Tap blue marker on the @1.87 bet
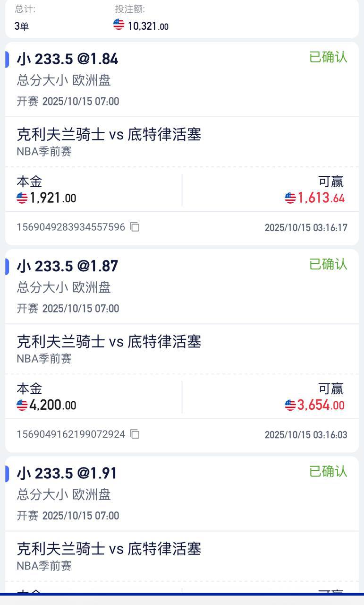Viewport: 364px width, 605px height. tap(7, 266)
